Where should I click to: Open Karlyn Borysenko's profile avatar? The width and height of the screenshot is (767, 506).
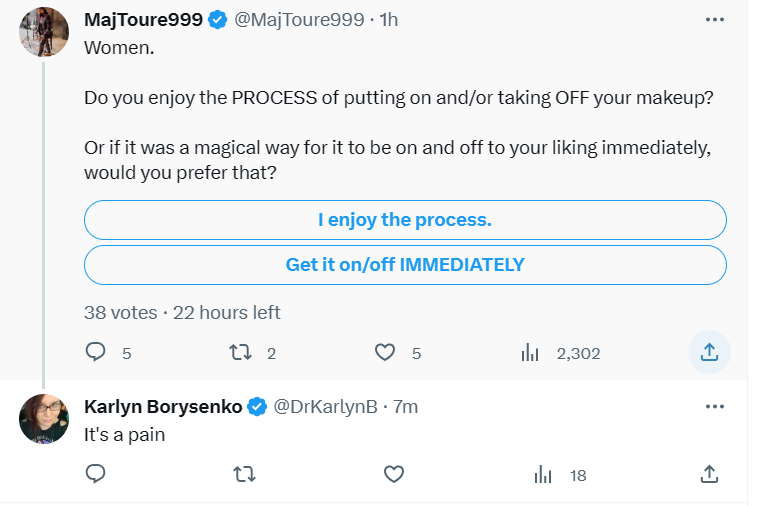click(44, 419)
